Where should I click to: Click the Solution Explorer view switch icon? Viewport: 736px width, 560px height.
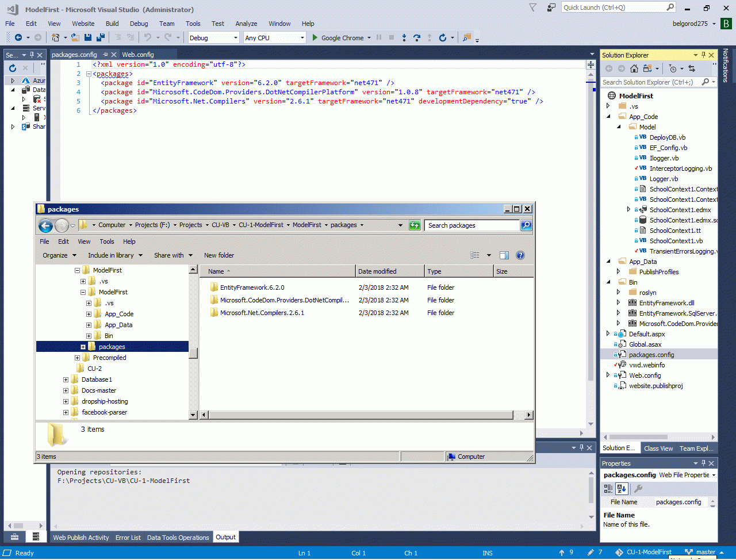[x=647, y=68]
